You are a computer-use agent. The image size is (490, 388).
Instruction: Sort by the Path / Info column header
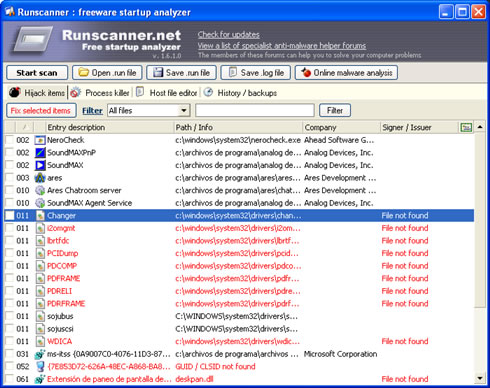(x=238, y=127)
